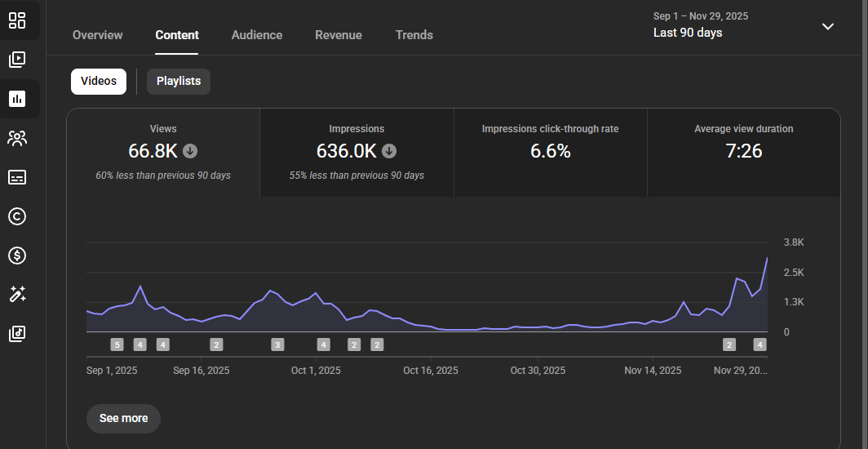Viewport: 868px width, 449px height.
Task: Click the Copyright icon in the sidebar
Action: point(17,216)
